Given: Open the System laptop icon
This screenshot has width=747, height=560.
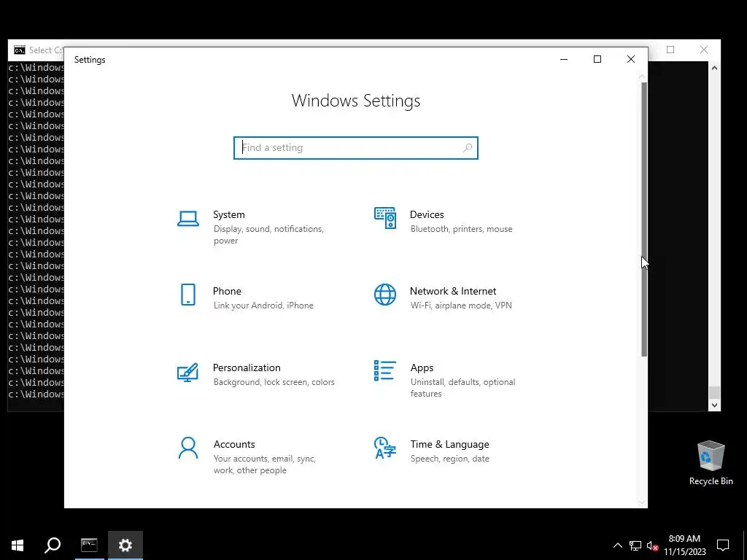Looking at the screenshot, I should pos(188,219).
